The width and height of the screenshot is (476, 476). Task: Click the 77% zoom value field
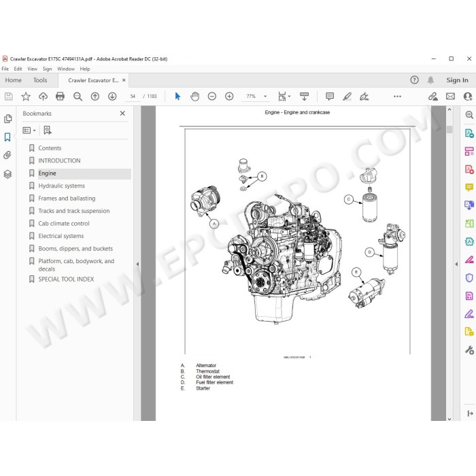pyautogui.click(x=251, y=97)
